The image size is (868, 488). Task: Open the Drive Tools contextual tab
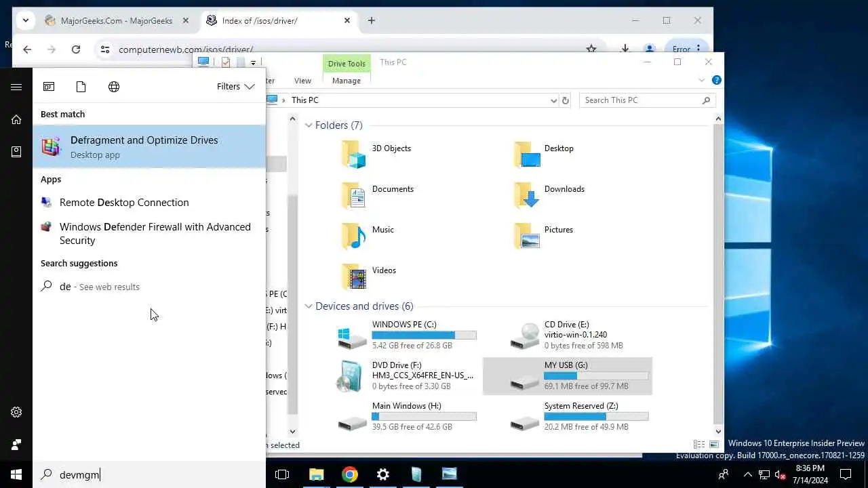click(347, 64)
